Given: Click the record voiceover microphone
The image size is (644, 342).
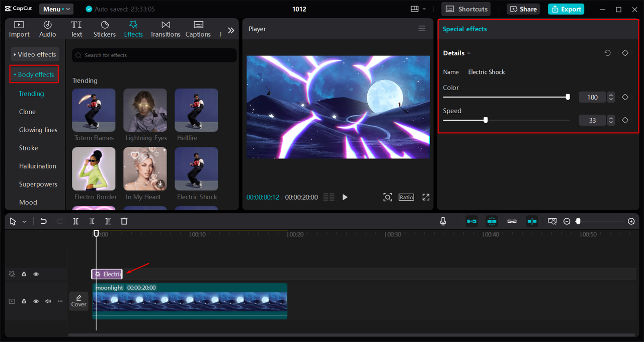Looking at the screenshot, I should 443,221.
